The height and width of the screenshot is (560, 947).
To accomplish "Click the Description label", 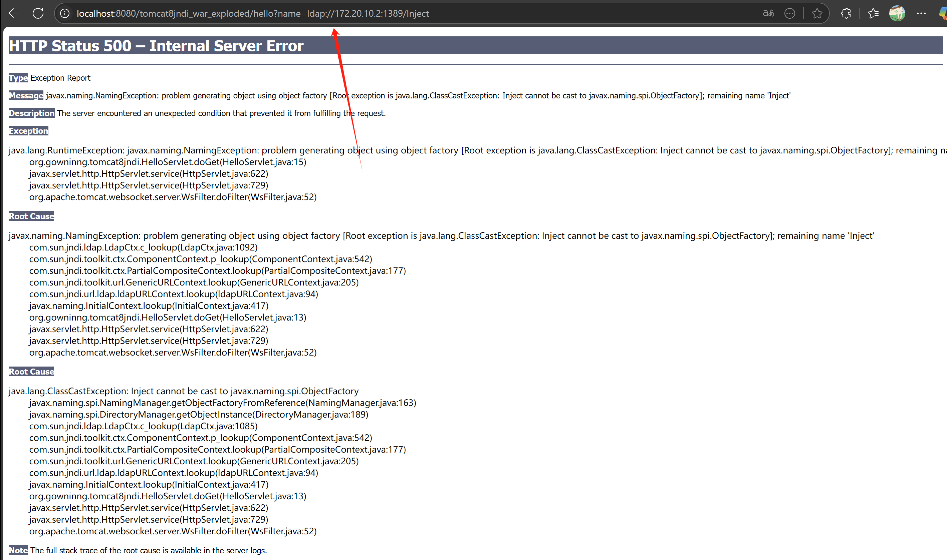I will click(x=32, y=113).
